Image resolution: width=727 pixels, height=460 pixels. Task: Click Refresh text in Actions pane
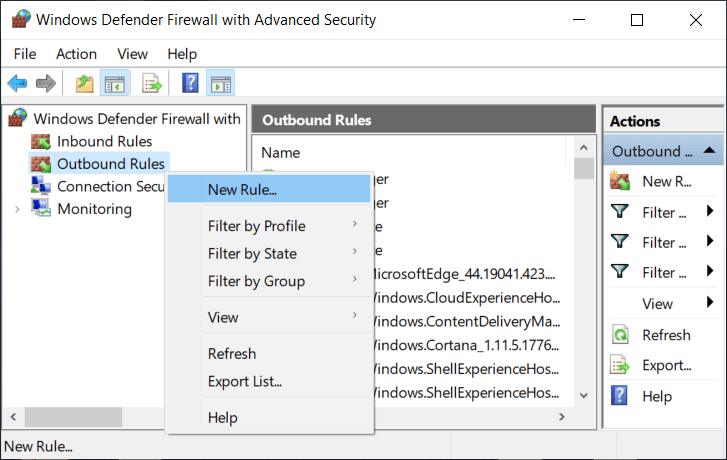pos(666,335)
